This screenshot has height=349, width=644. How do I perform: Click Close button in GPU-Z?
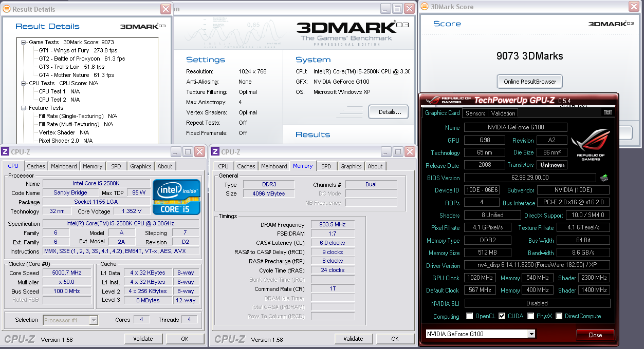[595, 335]
